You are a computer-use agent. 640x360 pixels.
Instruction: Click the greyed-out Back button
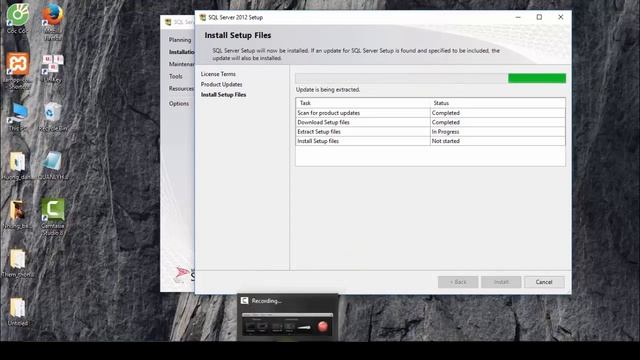[458, 282]
